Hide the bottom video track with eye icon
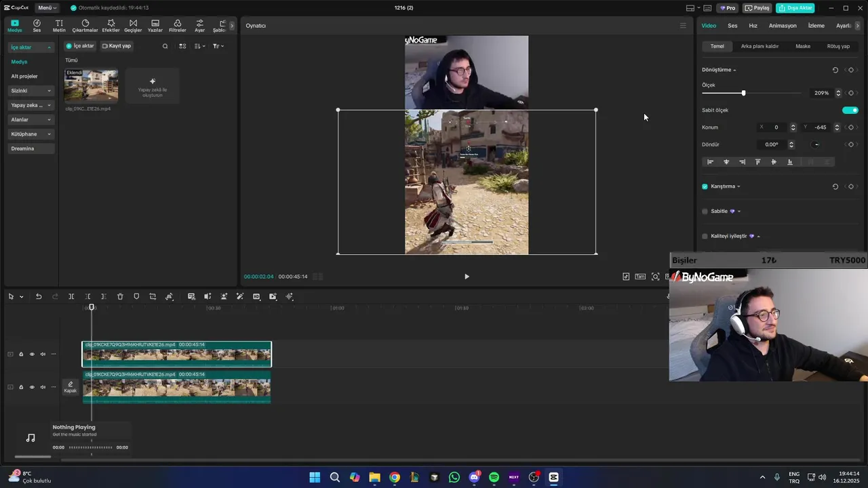The image size is (868, 488). click(32, 387)
